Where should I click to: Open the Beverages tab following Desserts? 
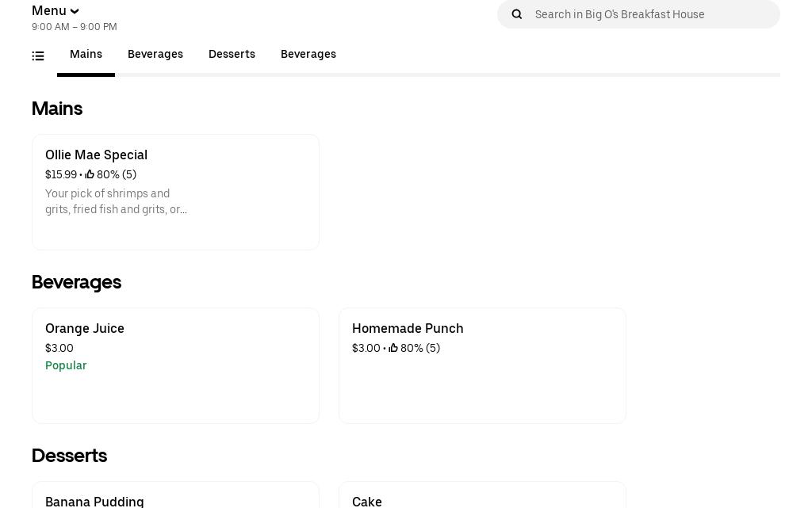(x=308, y=55)
